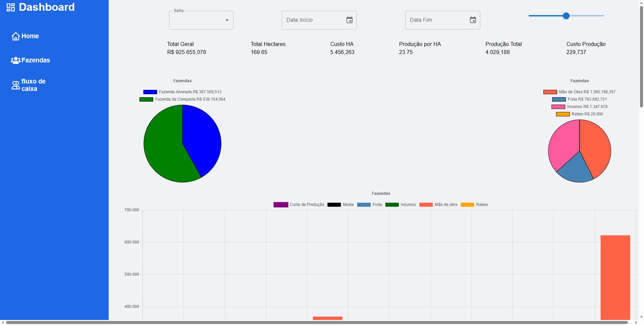Image resolution: width=644 pixels, height=325 pixels.
Task: Open Fazendas menu item
Action: point(36,60)
